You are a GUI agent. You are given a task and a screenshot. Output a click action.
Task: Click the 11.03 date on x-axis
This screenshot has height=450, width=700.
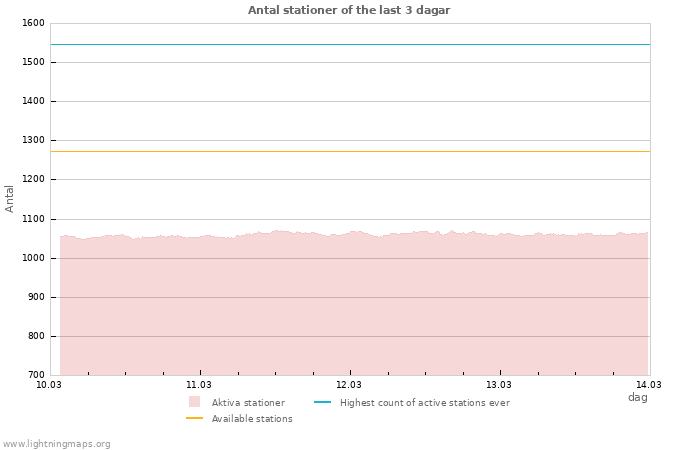(199, 384)
